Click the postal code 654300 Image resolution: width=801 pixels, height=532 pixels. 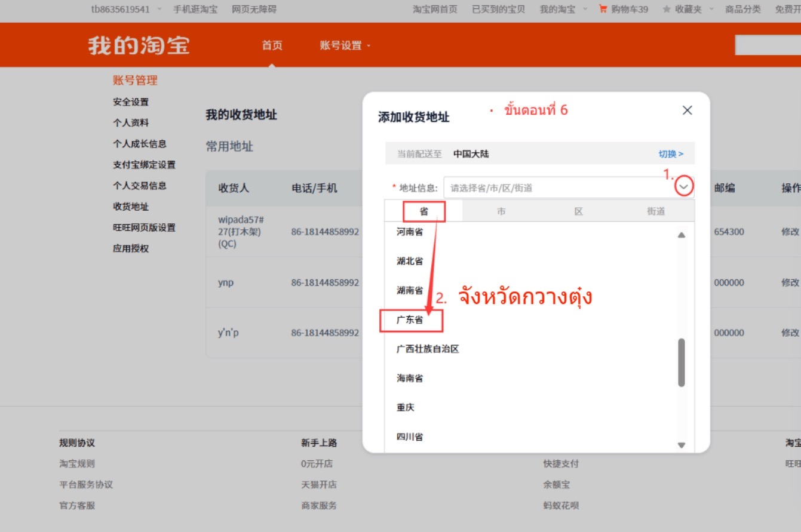729,232
